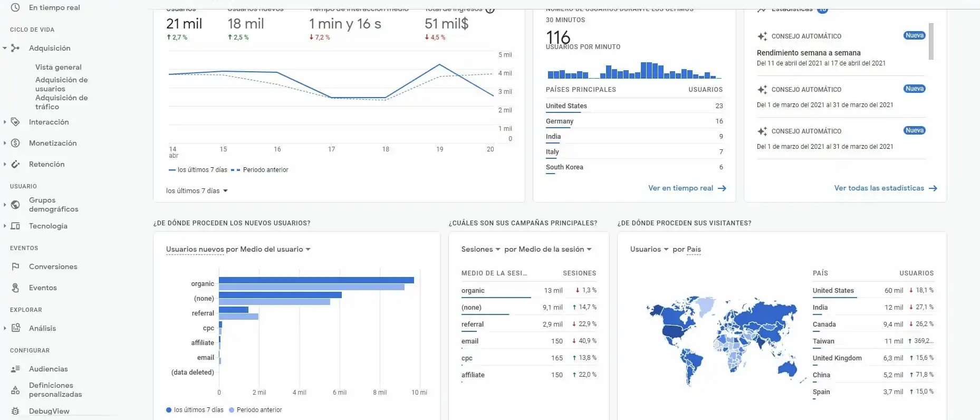Click the referral row in sessions table
980x420 pixels.
point(529,324)
